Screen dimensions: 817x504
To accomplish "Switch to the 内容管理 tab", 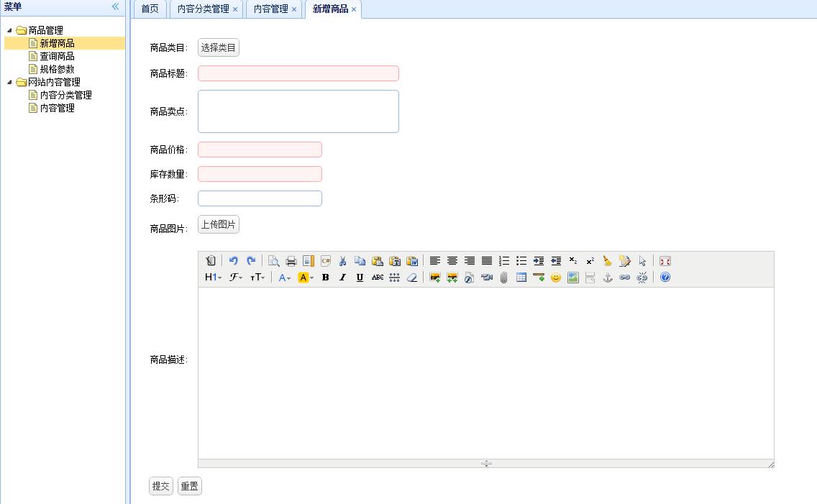I will click(x=270, y=9).
